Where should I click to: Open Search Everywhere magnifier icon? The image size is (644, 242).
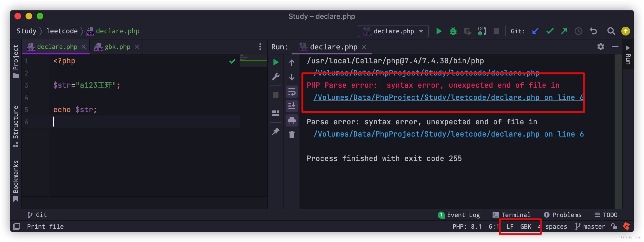611,31
